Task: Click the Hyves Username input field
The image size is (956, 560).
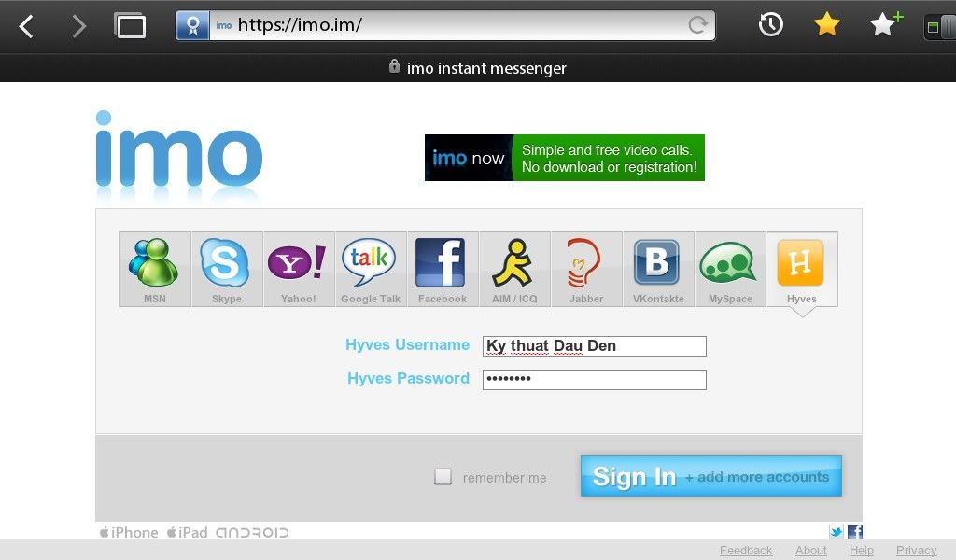Action: (595, 346)
